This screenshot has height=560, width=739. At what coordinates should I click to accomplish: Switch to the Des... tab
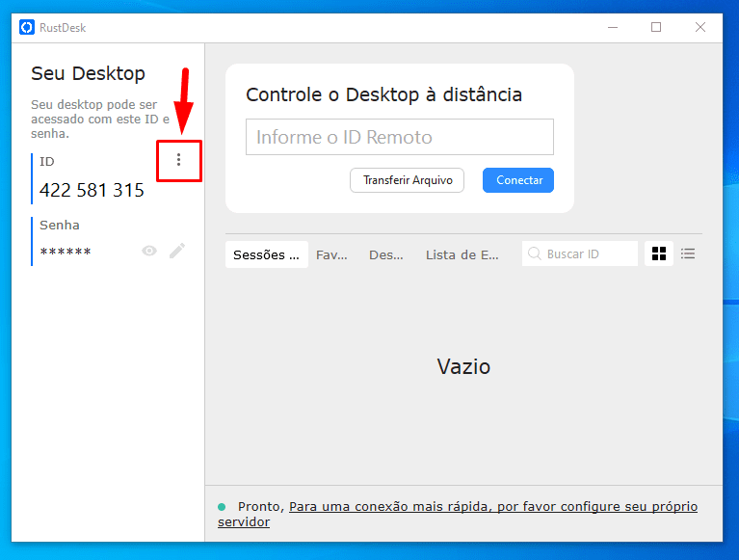point(386,254)
